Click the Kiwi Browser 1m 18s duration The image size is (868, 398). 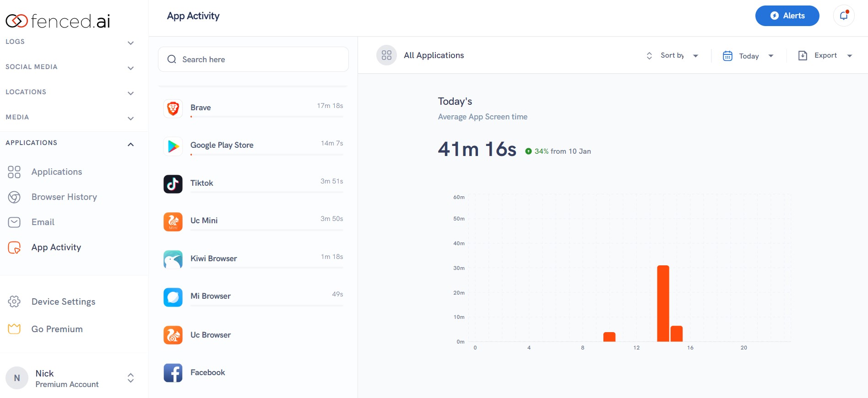[332, 257]
